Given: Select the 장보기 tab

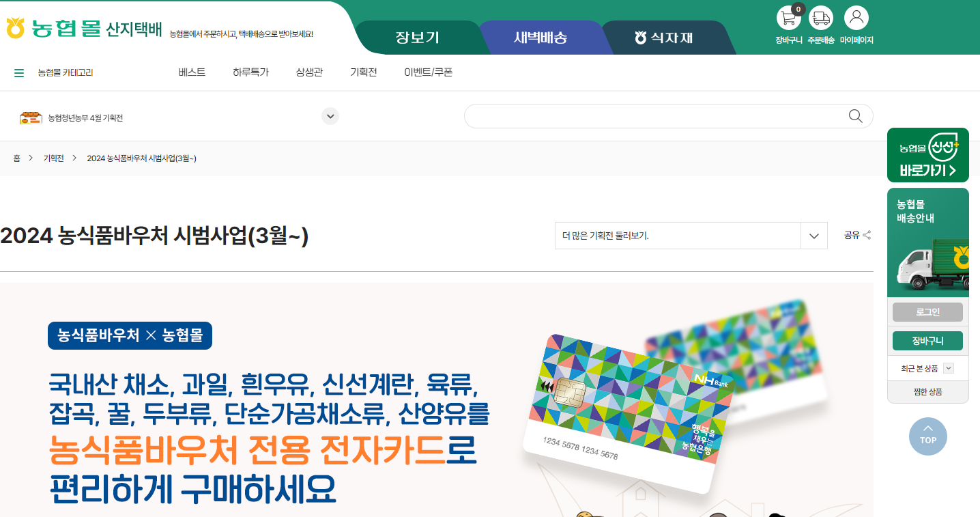Looking at the screenshot, I should (x=417, y=38).
